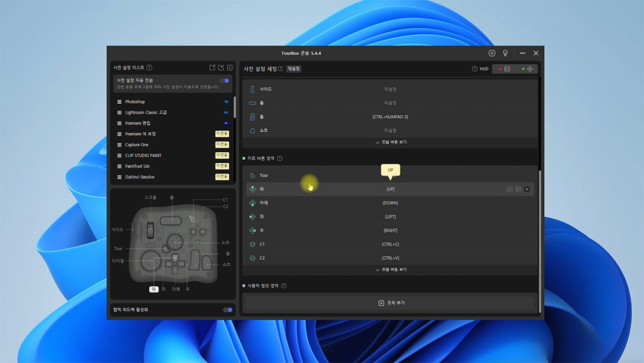Click the 다이얼 label on device diagram

pyautogui.click(x=118, y=260)
